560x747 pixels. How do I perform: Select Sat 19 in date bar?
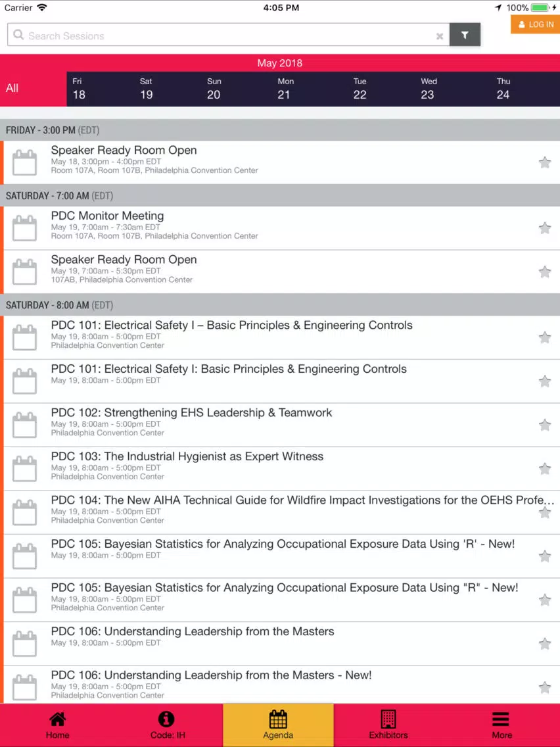[146, 89]
